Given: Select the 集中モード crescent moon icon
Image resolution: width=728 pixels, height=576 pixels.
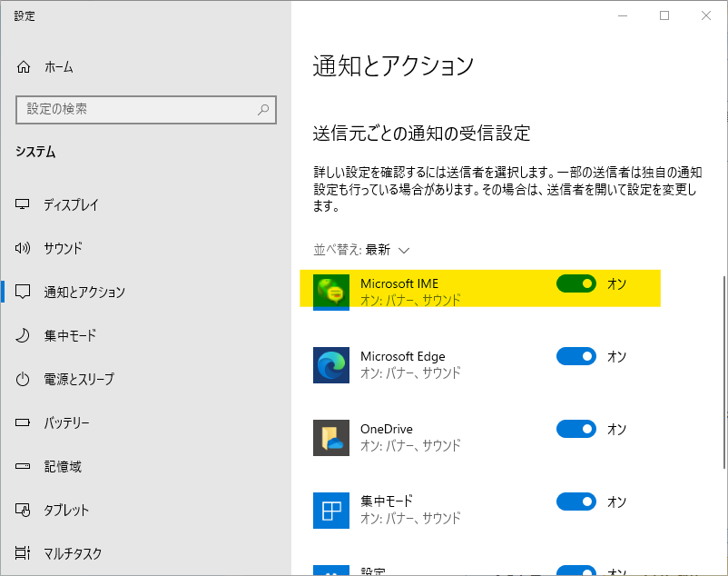Looking at the screenshot, I should tap(21, 336).
